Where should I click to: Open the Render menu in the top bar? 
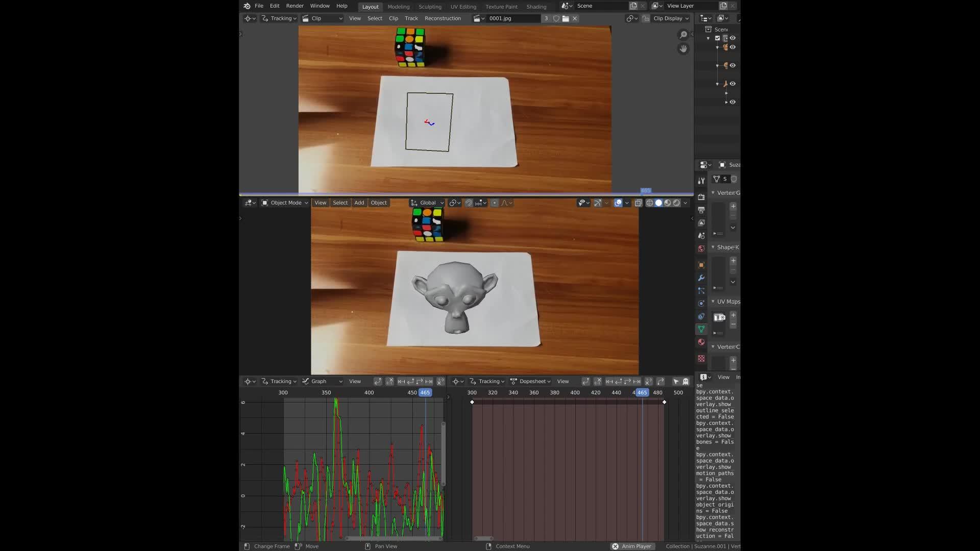pyautogui.click(x=295, y=6)
